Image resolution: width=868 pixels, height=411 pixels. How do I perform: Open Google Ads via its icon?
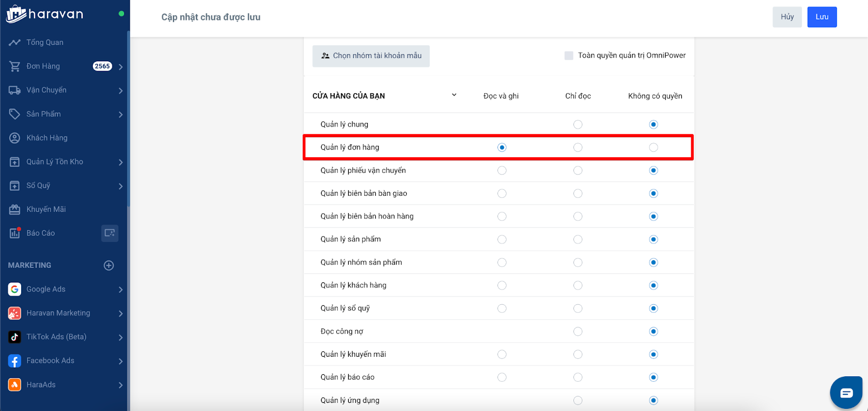pos(15,290)
